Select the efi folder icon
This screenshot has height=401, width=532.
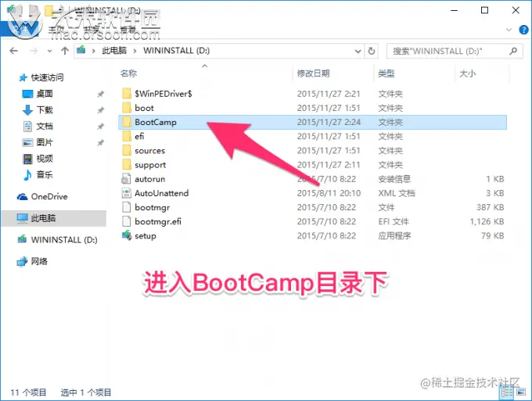[x=127, y=136]
